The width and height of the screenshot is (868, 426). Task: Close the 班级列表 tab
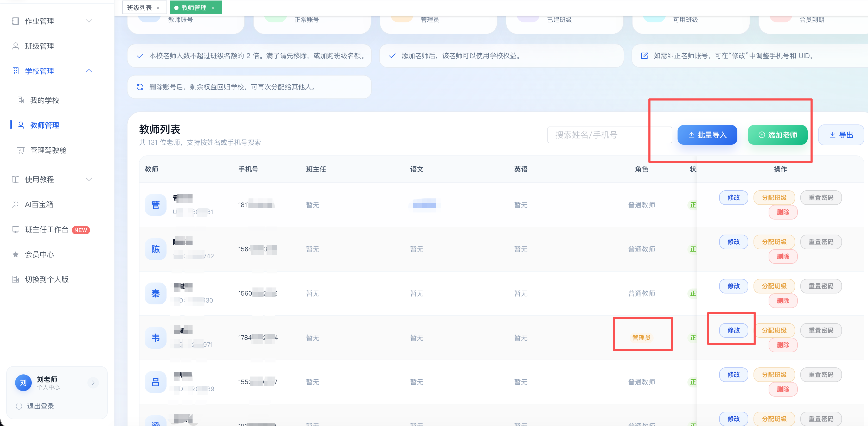[x=158, y=8]
